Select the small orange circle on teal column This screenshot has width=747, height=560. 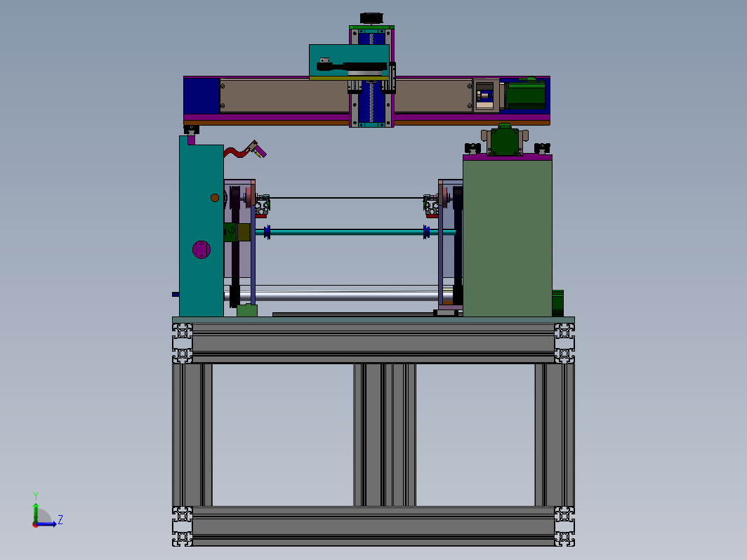tap(215, 198)
